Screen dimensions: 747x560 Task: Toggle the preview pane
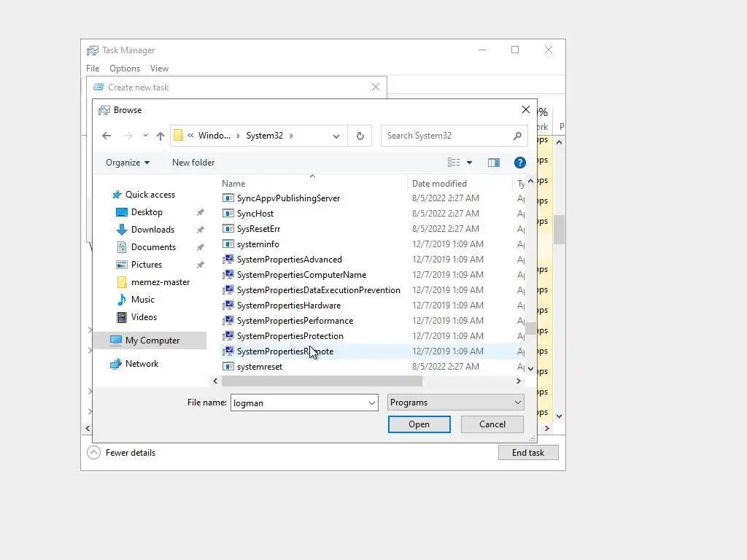click(494, 163)
